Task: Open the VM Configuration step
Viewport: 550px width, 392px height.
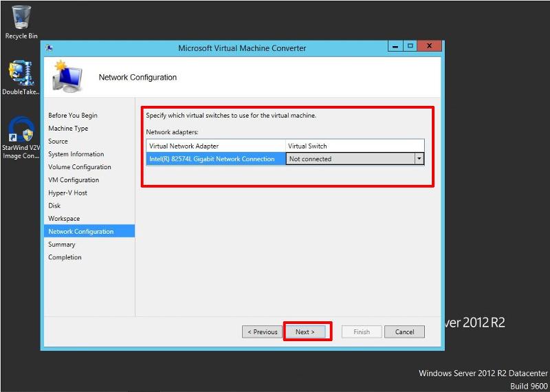Action: pos(74,180)
